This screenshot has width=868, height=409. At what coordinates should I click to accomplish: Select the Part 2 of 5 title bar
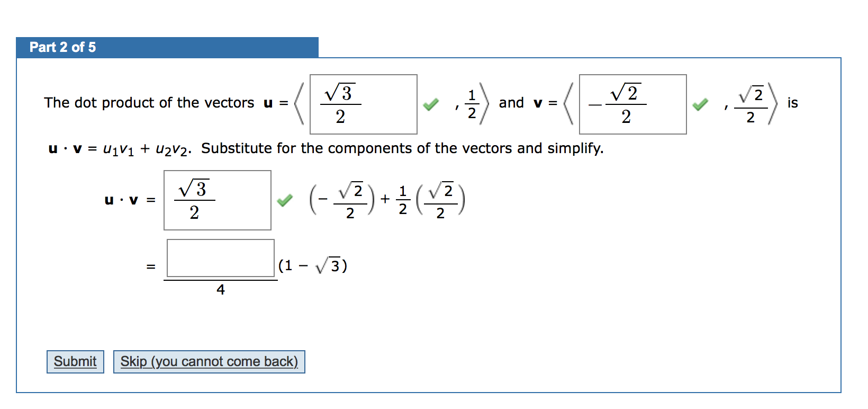[x=167, y=47]
